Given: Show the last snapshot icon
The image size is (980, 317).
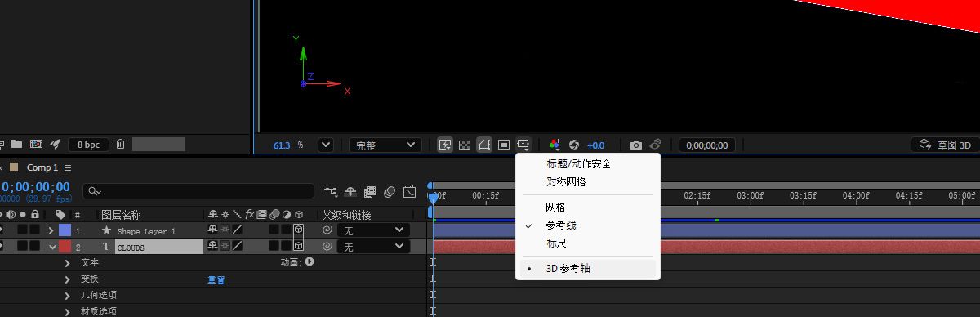Looking at the screenshot, I should point(655,145).
